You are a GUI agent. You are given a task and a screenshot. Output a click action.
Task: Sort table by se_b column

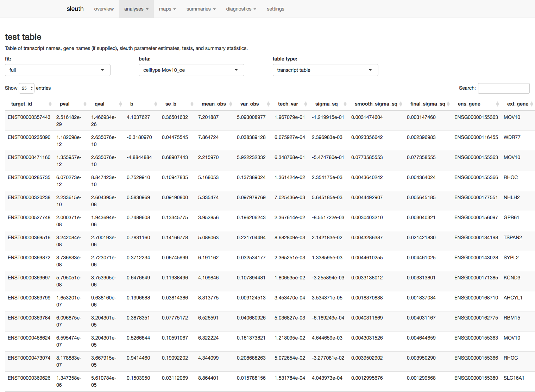pyautogui.click(x=177, y=104)
